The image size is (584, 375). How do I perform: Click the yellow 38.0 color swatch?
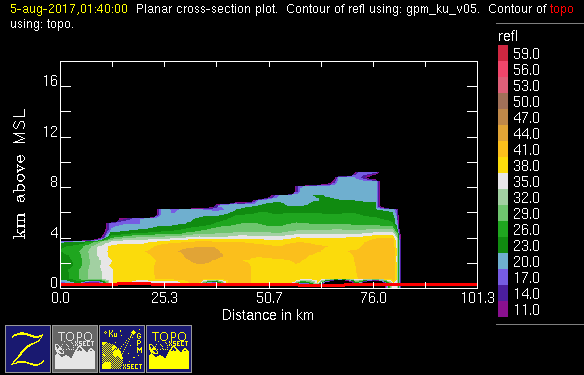click(x=503, y=165)
